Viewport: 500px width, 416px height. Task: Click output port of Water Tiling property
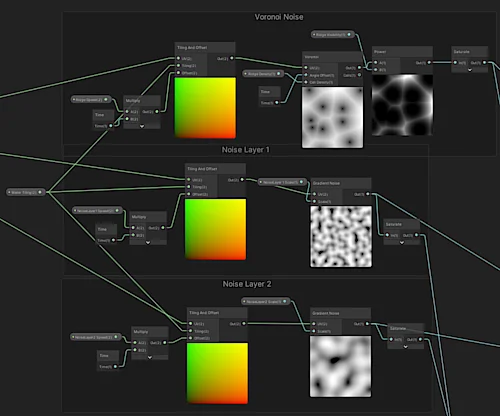[40, 192]
